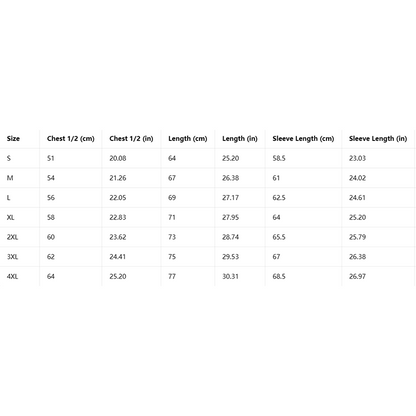Image resolution: width=416 pixels, height=416 pixels.
Task: Select the 2XL size row label
Action: [x=12, y=237]
